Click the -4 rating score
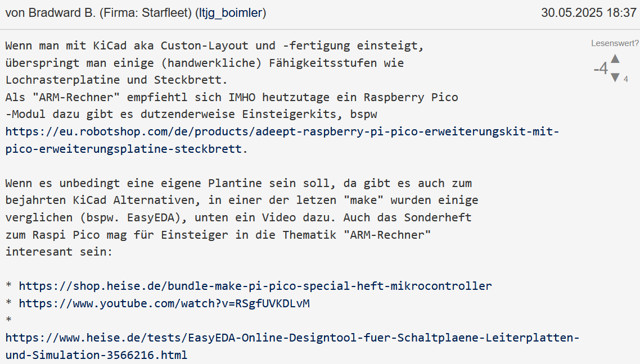640x364 pixels. click(x=601, y=69)
